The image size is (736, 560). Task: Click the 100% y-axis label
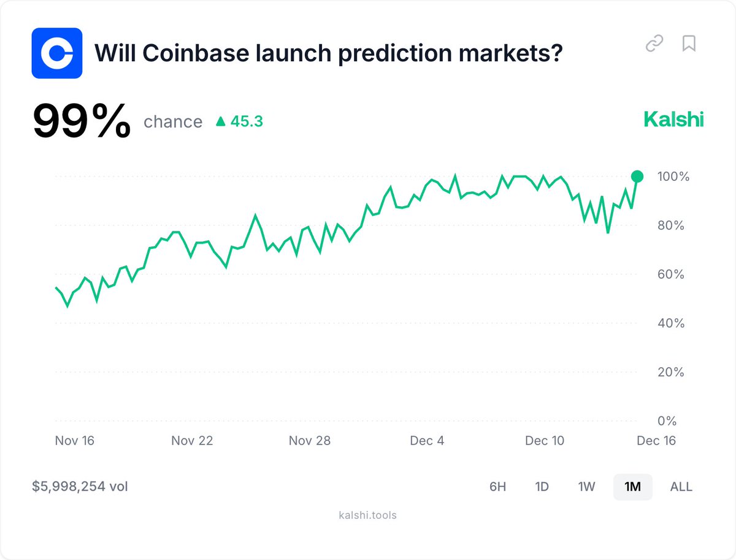click(672, 177)
